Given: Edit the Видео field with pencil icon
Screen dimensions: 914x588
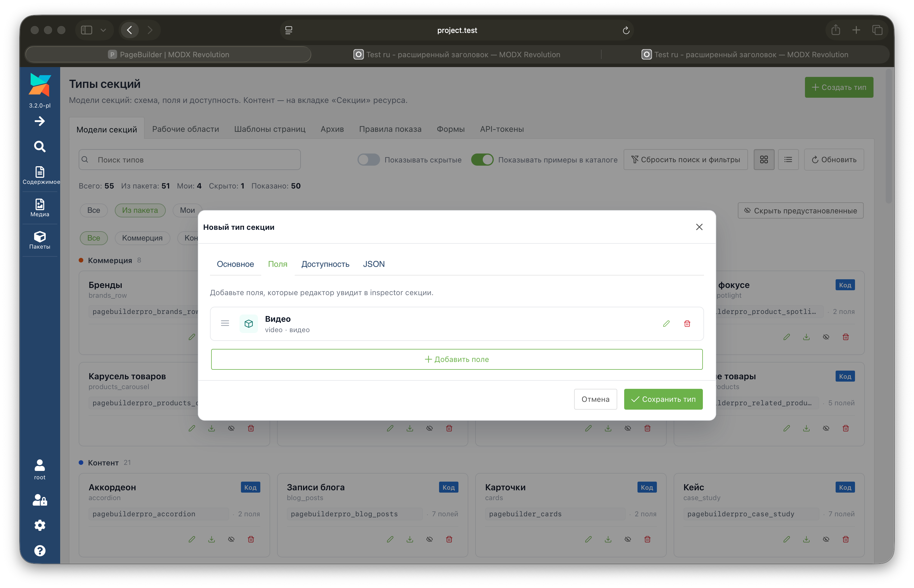Looking at the screenshot, I should [x=666, y=323].
